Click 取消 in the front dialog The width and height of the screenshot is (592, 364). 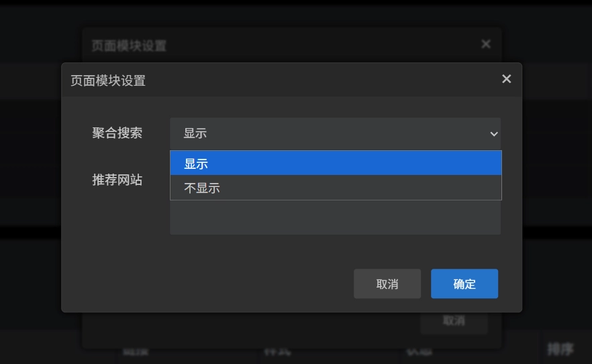coord(387,284)
